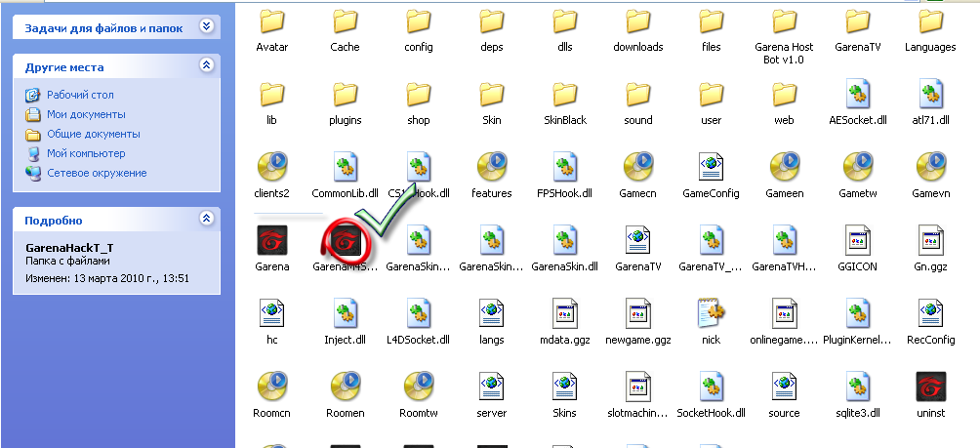Image resolution: width=980 pixels, height=448 pixels.
Task: Select the CommonLib.dll file
Action: click(x=345, y=168)
